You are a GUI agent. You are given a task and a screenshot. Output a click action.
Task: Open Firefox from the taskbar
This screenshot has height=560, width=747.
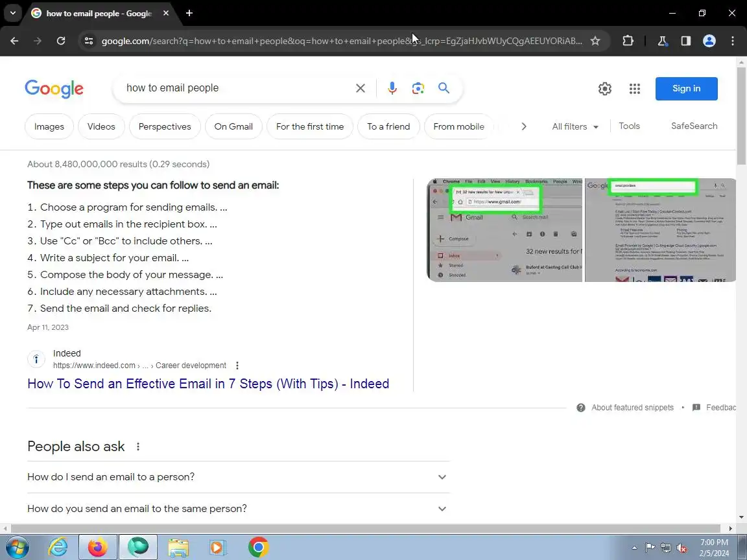98,547
